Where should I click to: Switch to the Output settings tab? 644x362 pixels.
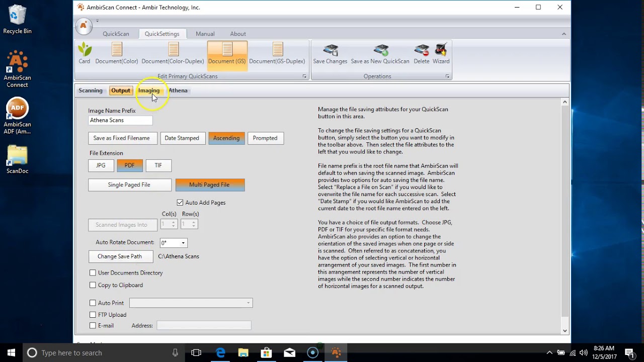pyautogui.click(x=121, y=90)
